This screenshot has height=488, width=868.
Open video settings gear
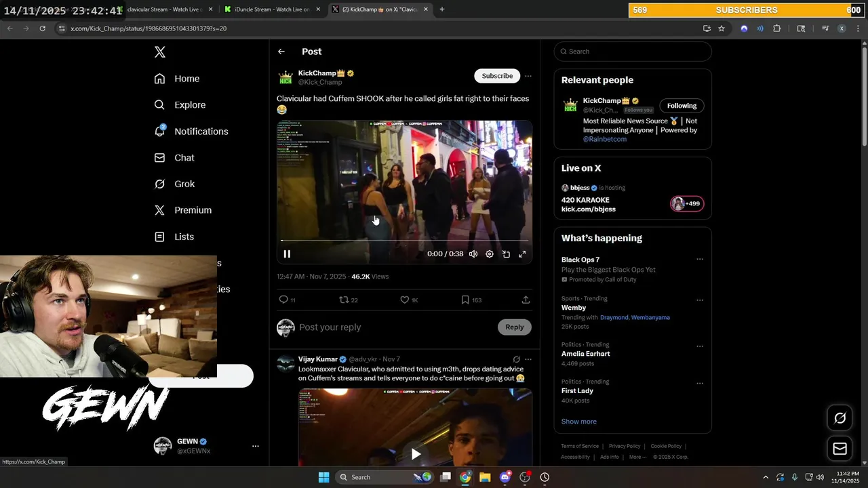click(x=490, y=254)
